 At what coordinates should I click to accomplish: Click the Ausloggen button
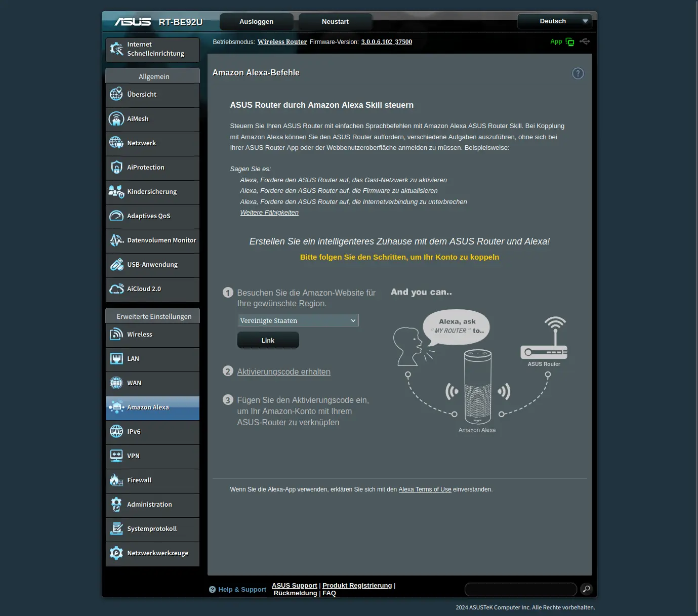click(256, 22)
